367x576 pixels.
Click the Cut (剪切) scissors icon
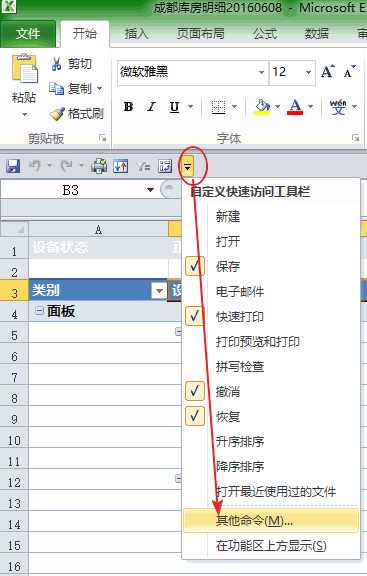(56, 64)
